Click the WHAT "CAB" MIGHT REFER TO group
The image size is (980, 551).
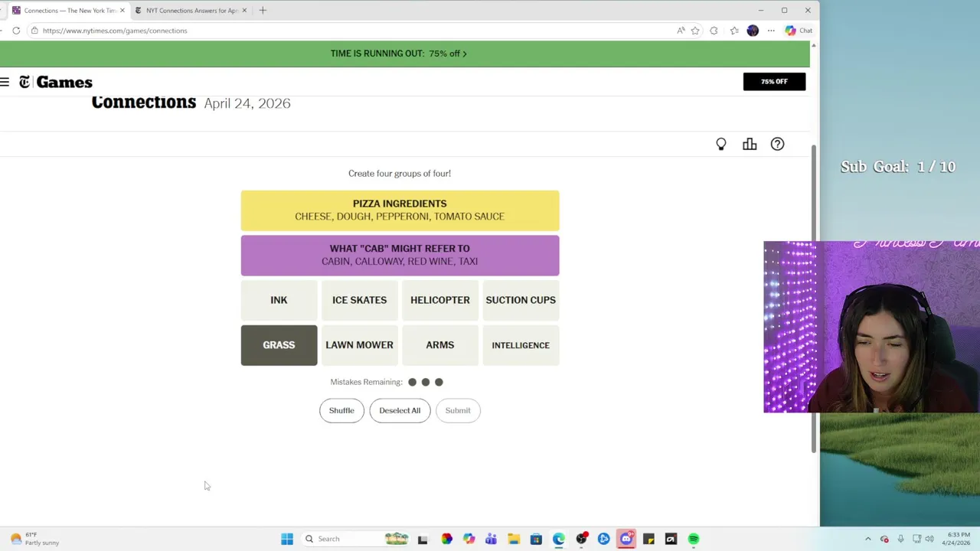coord(400,256)
